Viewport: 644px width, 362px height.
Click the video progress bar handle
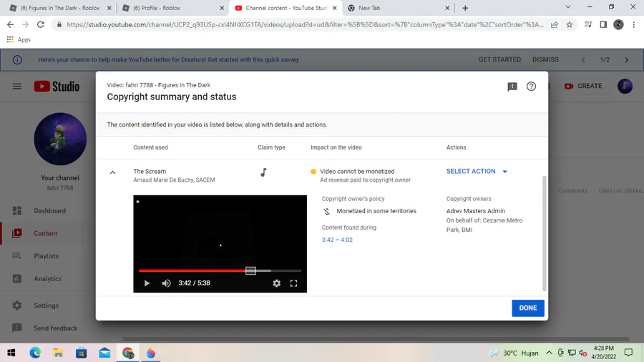[x=250, y=270]
